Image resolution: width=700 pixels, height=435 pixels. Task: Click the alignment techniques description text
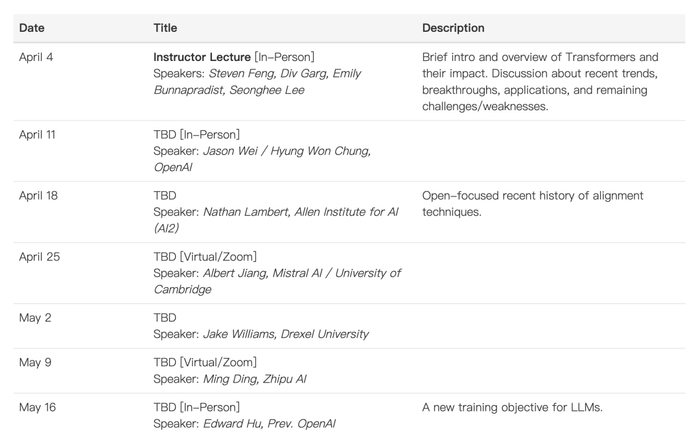click(x=532, y=203)
